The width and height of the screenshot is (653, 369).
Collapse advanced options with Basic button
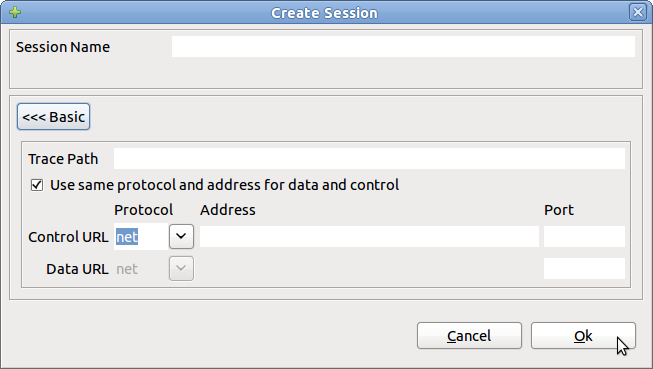coord(53,117)
